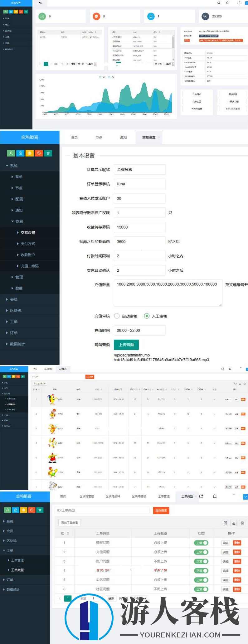The width and height of the screenshot is (248, 644).
Task: Click yellow coin shortcut icon in 交易设置 screen sidebar
Action: point(30,153)
